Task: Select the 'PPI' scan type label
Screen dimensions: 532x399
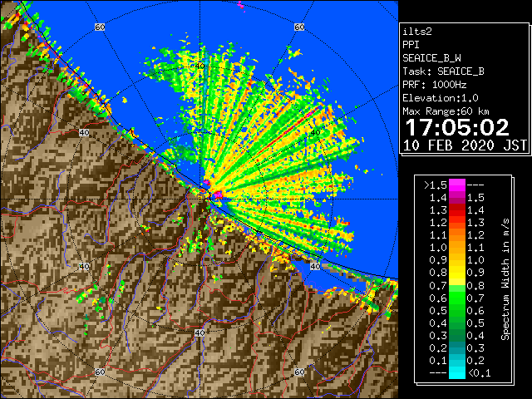Action: 411,45
